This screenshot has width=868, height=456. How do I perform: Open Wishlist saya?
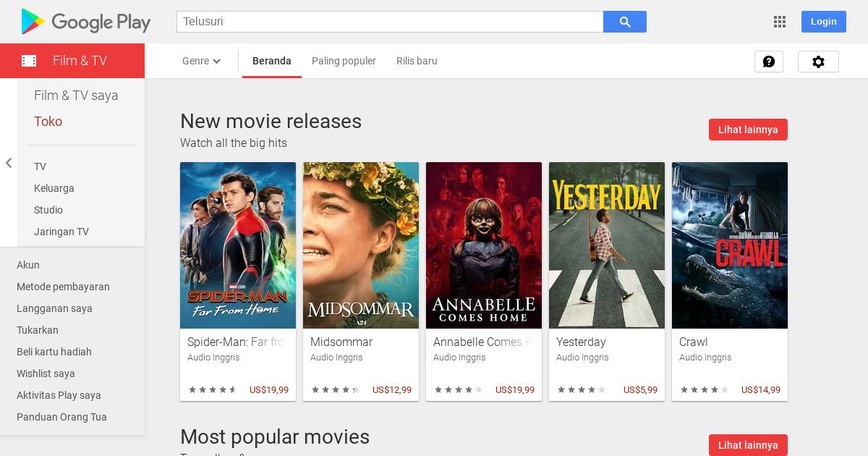[x=46, y=373]
